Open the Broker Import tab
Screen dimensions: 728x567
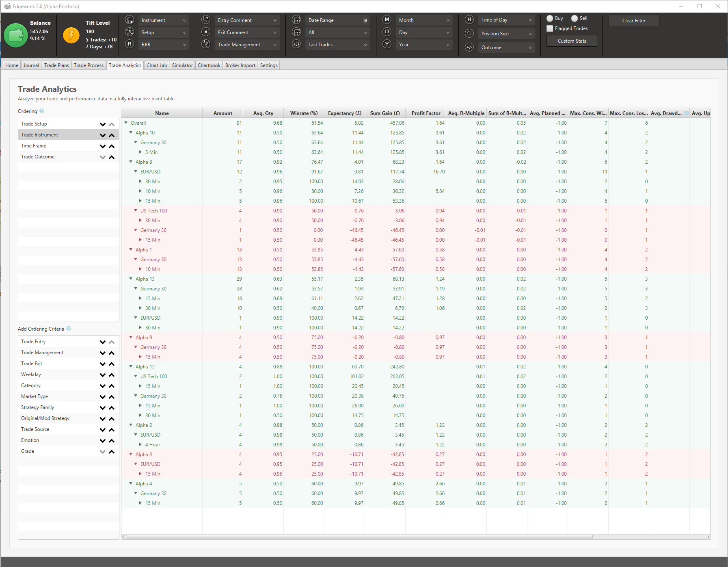240,65
